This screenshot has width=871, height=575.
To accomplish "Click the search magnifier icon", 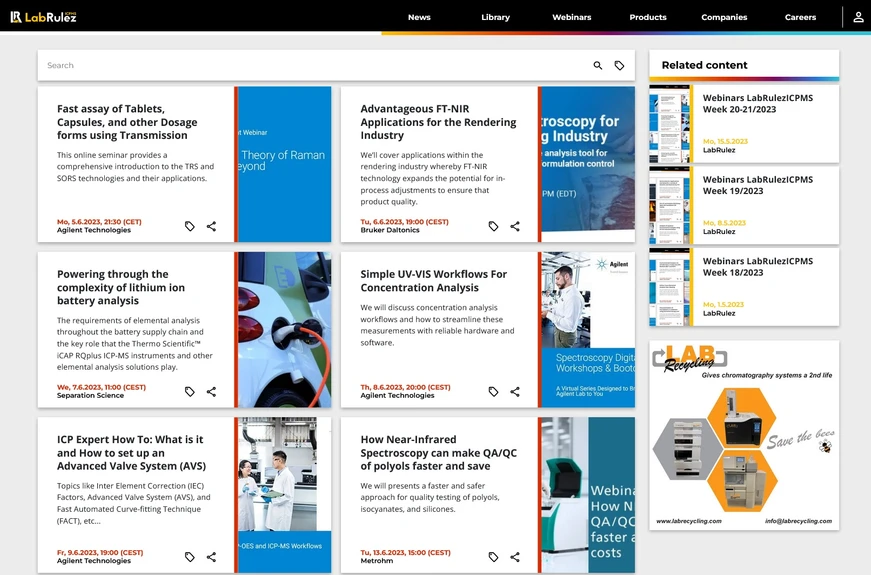I will (x=598, y=66).
